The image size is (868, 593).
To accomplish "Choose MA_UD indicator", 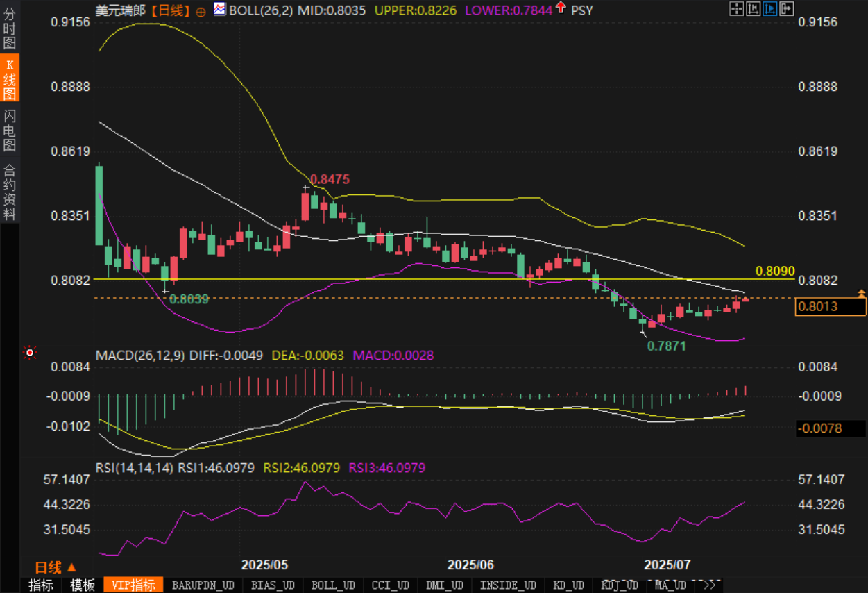I will click(x=670, y=585).
